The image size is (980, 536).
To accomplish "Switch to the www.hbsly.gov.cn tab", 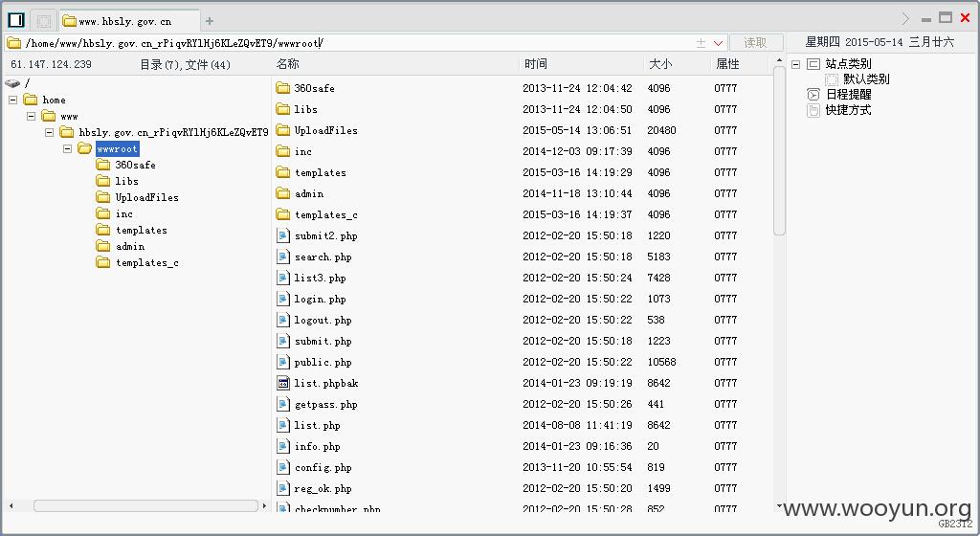I will click(x=129, y=21).
